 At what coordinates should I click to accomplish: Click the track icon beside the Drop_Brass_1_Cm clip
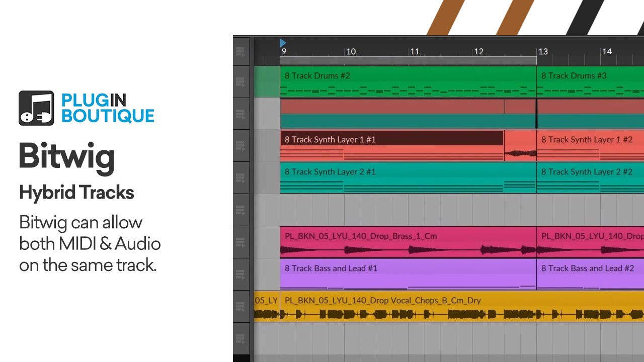click(x=240, y=242)
